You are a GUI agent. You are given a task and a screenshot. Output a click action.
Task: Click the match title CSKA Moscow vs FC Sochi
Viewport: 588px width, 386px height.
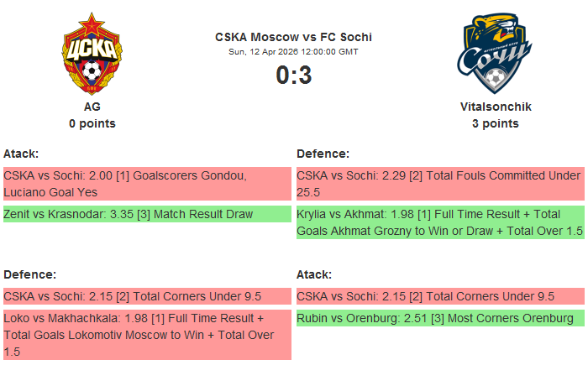pos(293,37)
